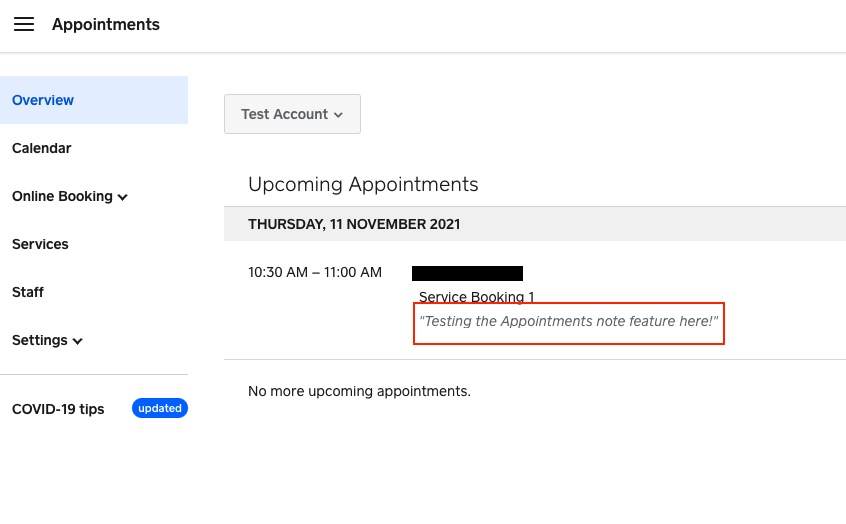The height and width of the screenshot is (524, 846).
Task: Select Overview in the sidebar
Action: (43, 100)
